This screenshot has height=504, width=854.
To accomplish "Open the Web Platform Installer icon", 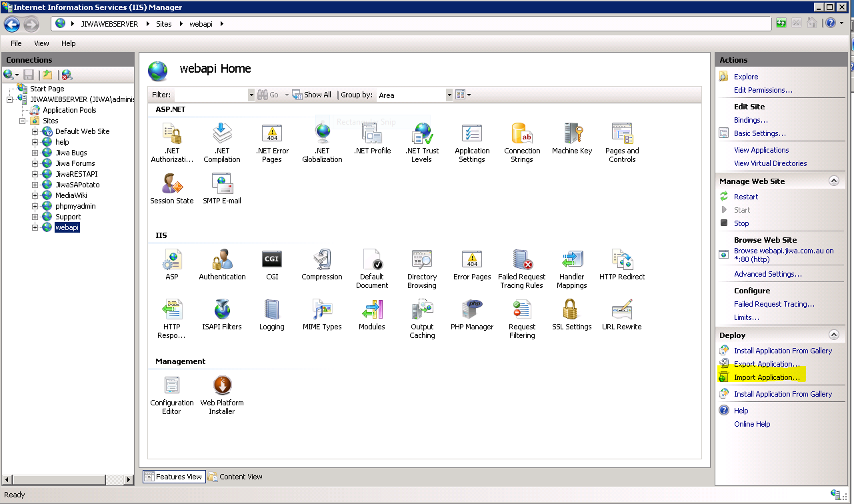I will (222, 388).
